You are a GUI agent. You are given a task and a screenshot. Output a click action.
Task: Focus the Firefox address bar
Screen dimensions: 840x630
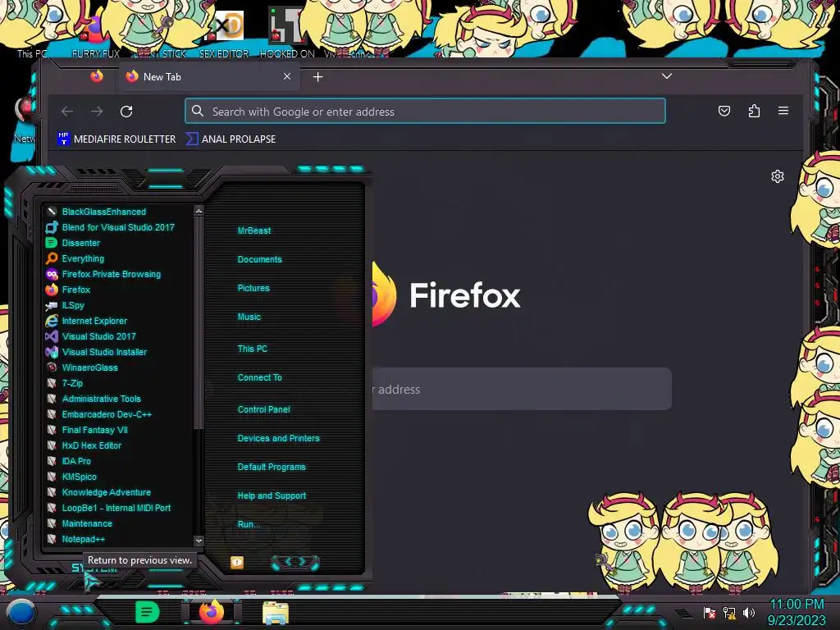click(x=426, y=112)
